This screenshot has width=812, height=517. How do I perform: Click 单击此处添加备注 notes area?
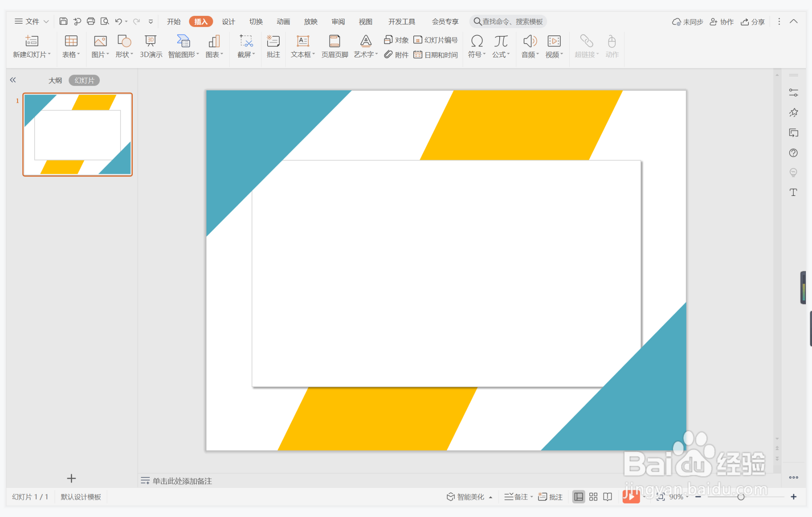182,481
